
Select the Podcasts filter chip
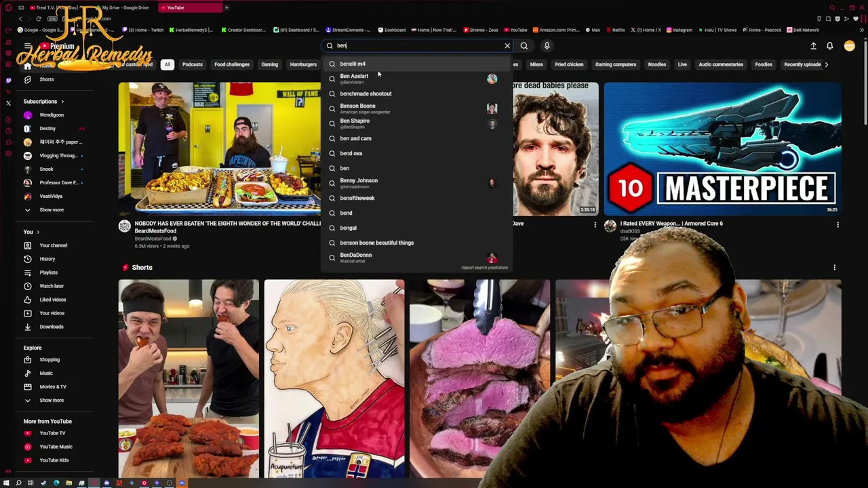pos(192,64)
